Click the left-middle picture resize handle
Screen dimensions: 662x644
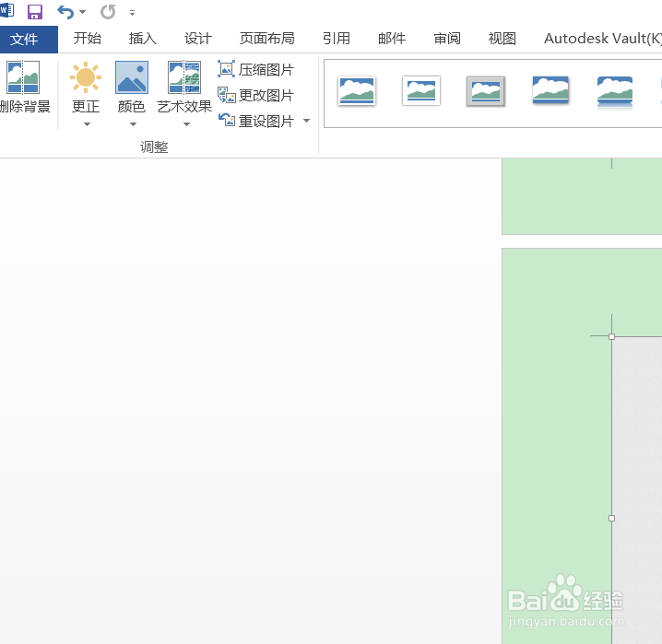click(x=612, y=519)
